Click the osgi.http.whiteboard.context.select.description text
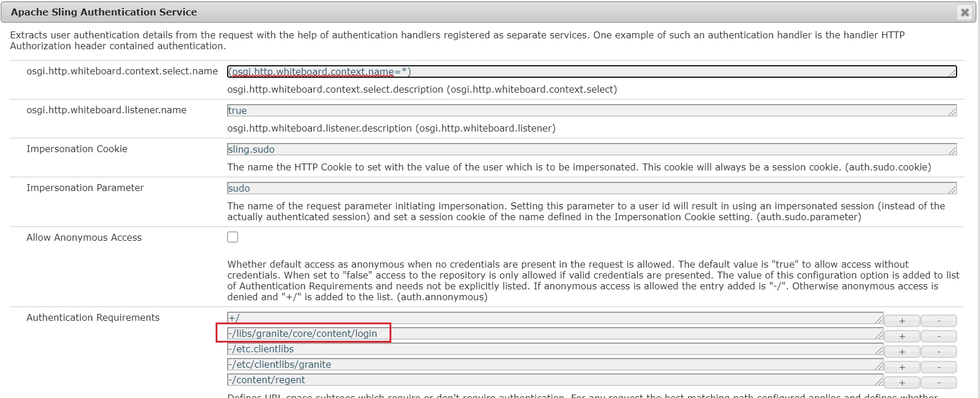This screenshot has height=398, width=980. (x=422, y=89)
